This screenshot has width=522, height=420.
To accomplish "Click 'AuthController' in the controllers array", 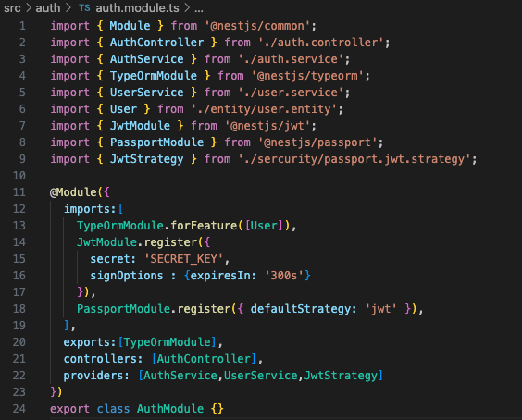I will coord(204,359).
